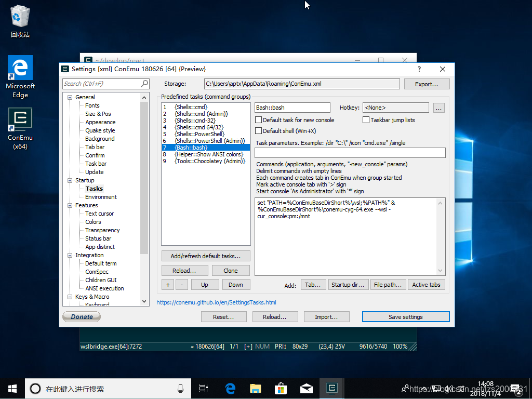This screenshot has width=532, height=399.
Task: Click the hotkey chooser ellipsis button
Action: pos(438,108)
